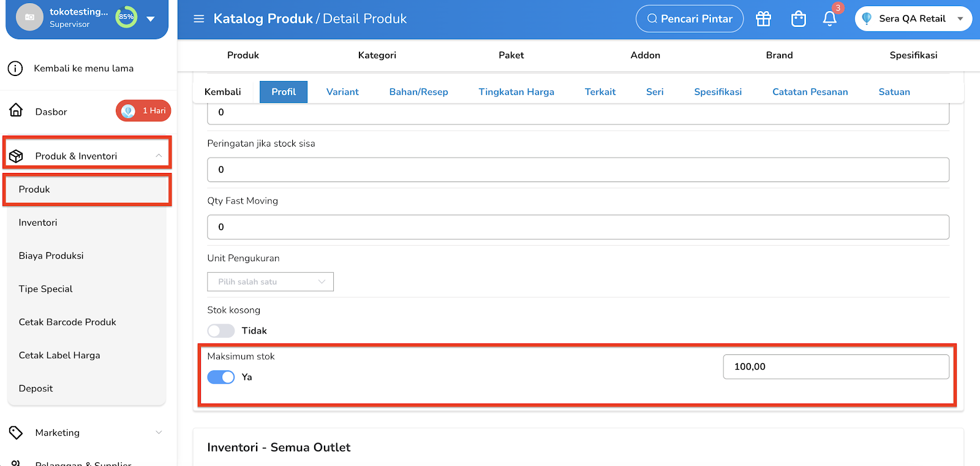Select Produk in the sidebar submenu

pos(87,189)
